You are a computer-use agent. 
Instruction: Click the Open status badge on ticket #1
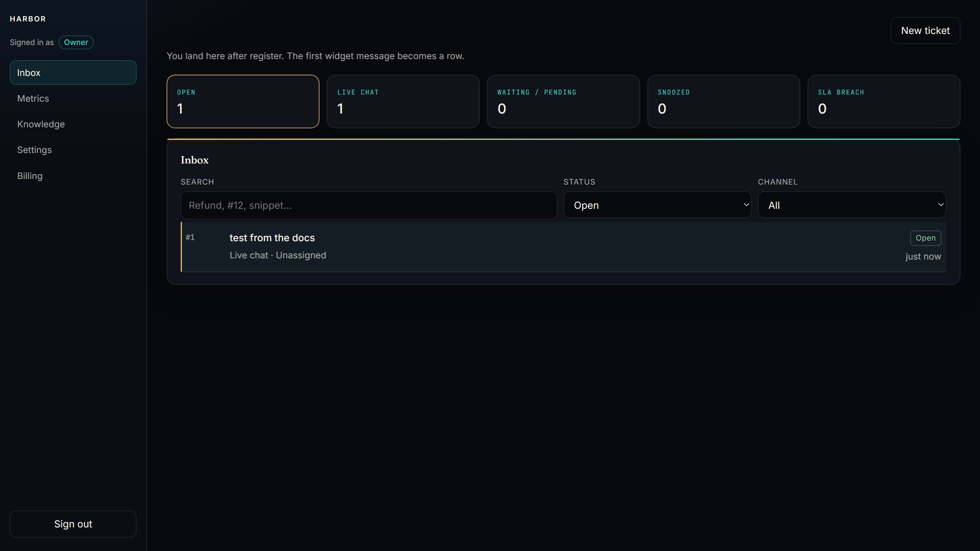point(925,238)
